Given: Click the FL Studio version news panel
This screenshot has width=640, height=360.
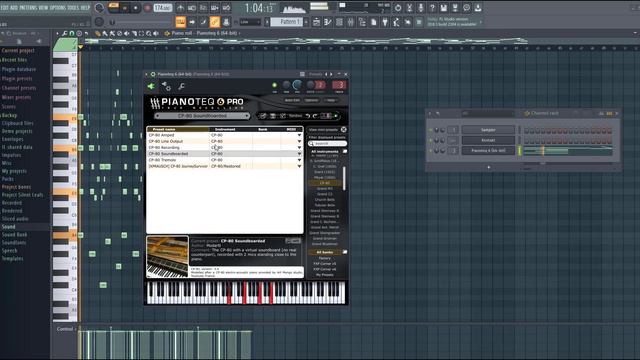Looking at the screenshot, I should point(453,22).
